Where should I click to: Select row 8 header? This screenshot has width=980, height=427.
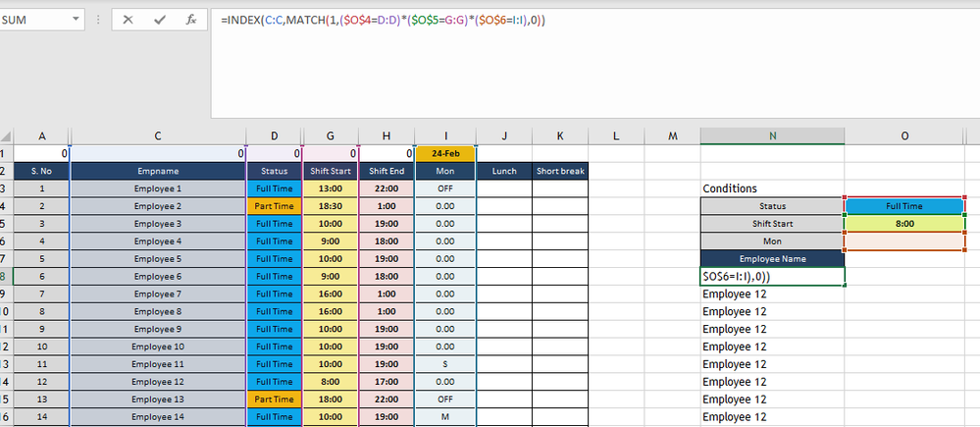(x=6, y=276)
